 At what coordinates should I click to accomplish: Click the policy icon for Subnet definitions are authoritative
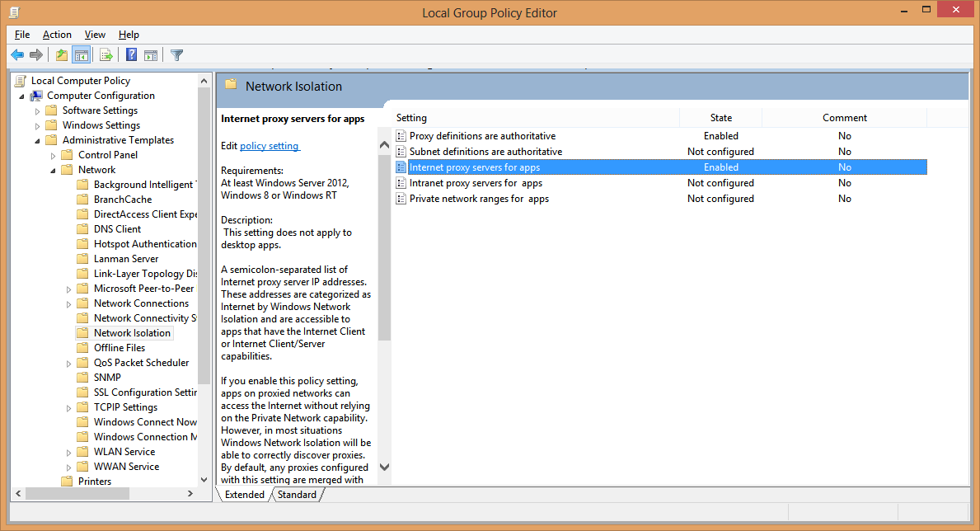tap(401, 152)
